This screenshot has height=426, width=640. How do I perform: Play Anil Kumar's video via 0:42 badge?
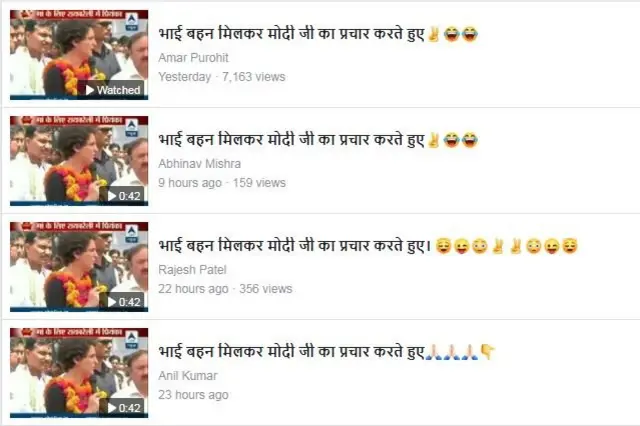point(124,408)
